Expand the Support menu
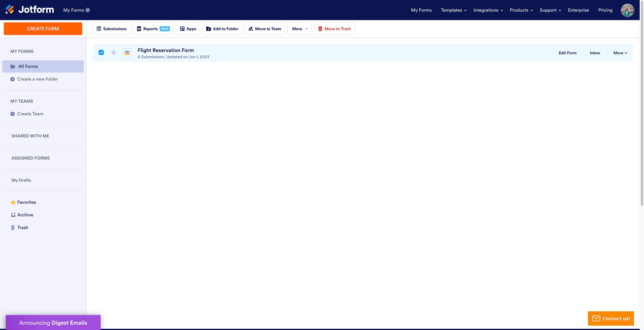 tap(550, 10)
